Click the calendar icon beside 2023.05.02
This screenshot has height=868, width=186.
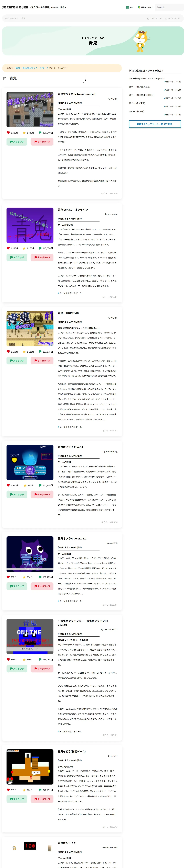tap(148, 19)
